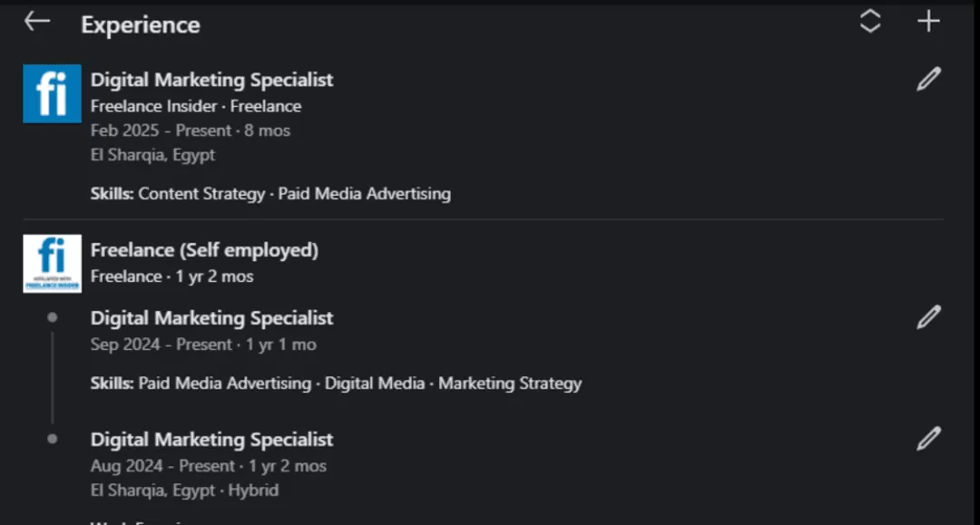980x525 pixels.
Task: Go back using the left arrow
Action: (x=37, y=22)
